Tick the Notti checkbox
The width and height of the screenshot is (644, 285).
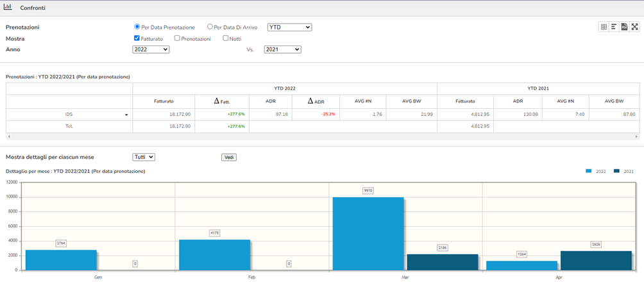tap(226, 38)
